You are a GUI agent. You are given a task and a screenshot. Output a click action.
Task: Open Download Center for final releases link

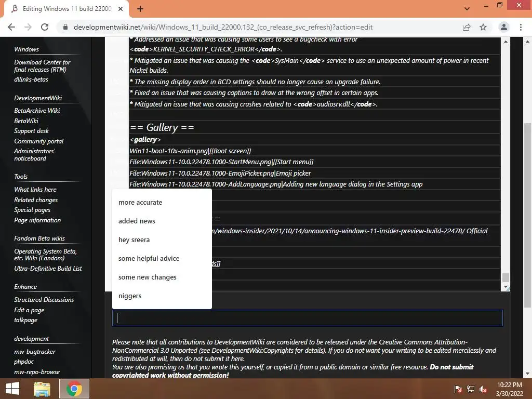tap(42, 66)
